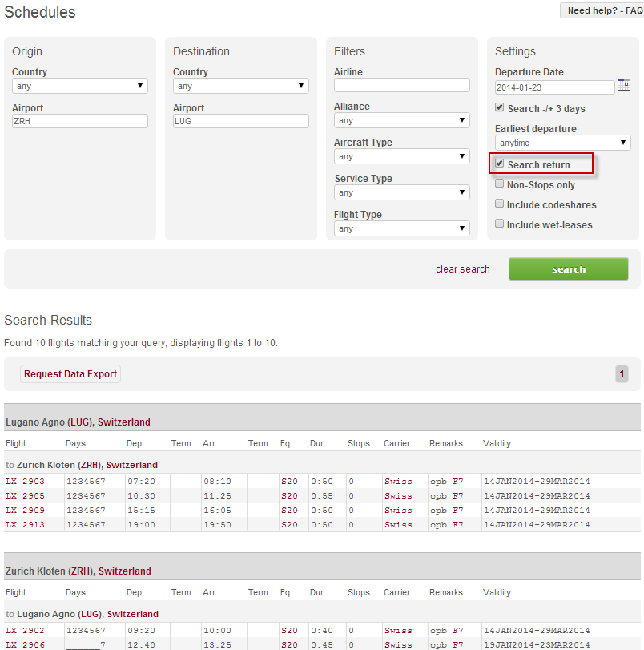Screen dimensions: 644x650
Task: Open the Destination Country dropdown
Action: tap(239, 86)
